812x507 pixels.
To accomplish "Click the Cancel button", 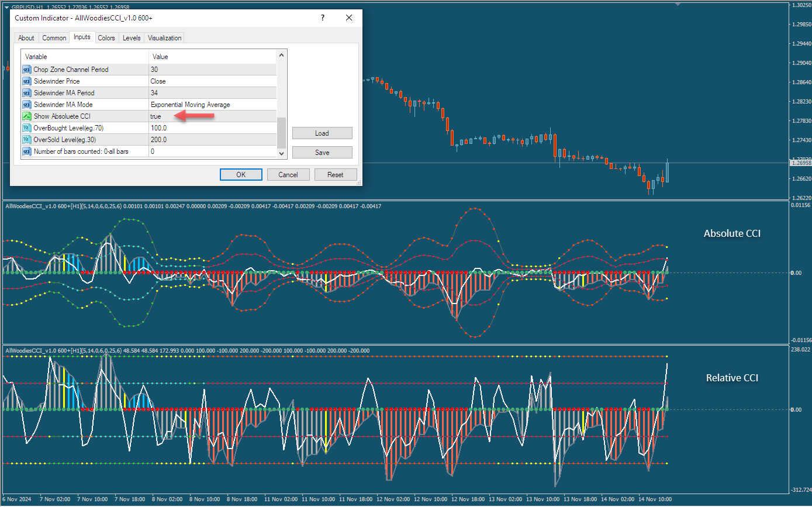I will pos(288,174).
